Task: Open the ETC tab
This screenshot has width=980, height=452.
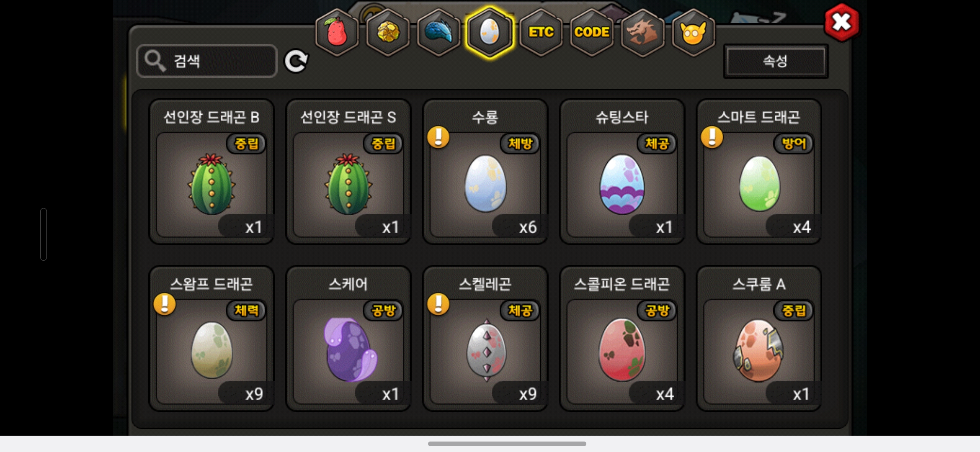Action: 541,32
